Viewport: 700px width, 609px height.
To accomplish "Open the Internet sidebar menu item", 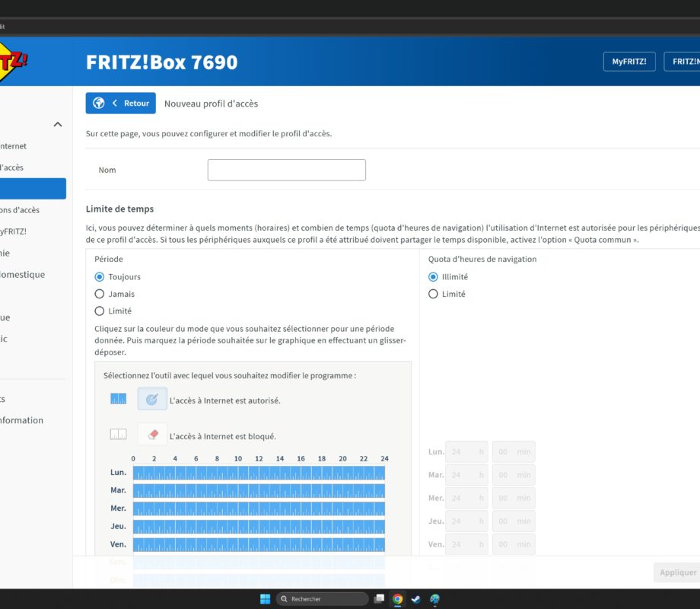I will coord(14,146).
